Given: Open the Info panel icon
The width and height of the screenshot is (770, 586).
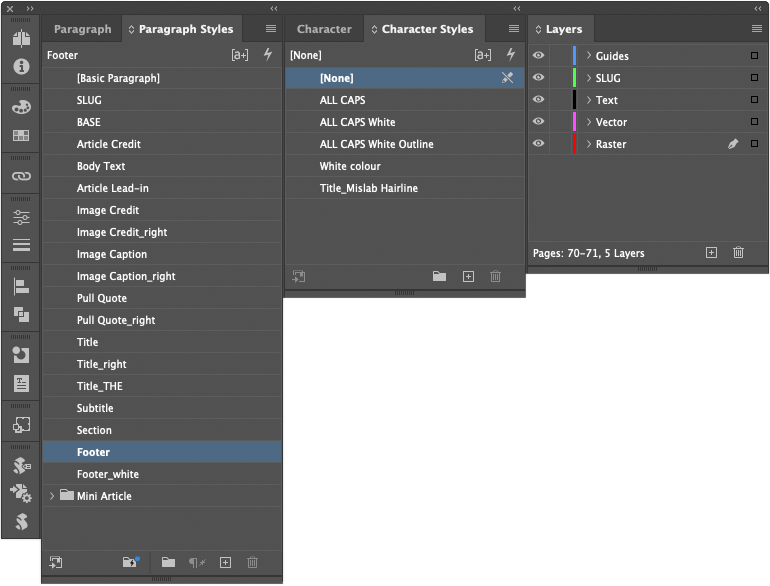Looking at the screenshot, I should click(x=21, y=66).
